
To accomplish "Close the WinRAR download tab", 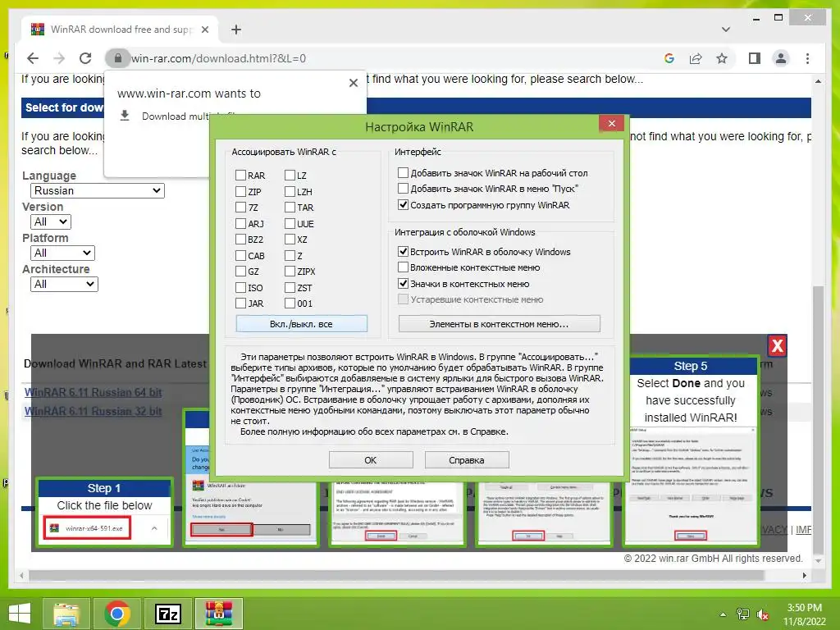I will click(x=204, y=30).
